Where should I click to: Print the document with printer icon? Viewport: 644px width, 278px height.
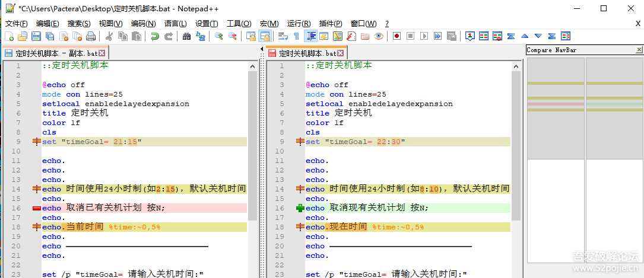point(91,36)
